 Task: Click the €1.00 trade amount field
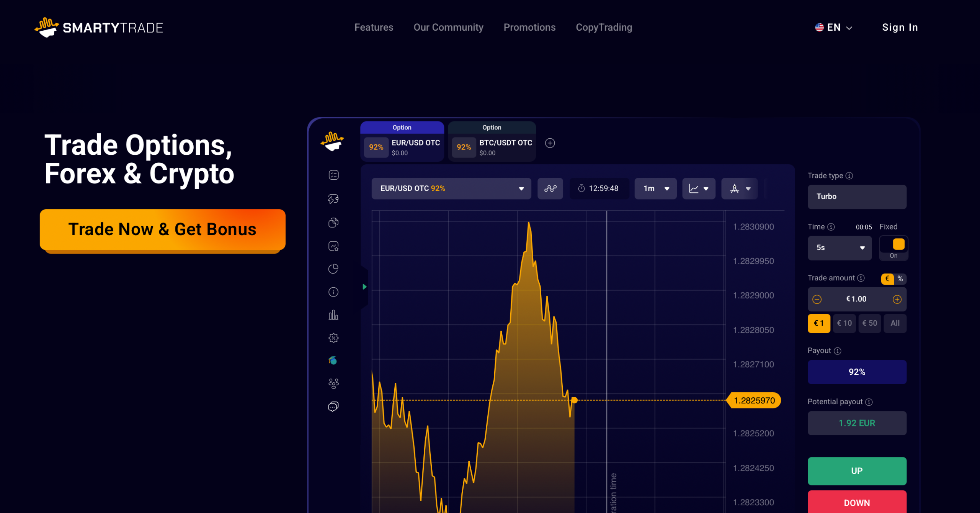(857, 299)
